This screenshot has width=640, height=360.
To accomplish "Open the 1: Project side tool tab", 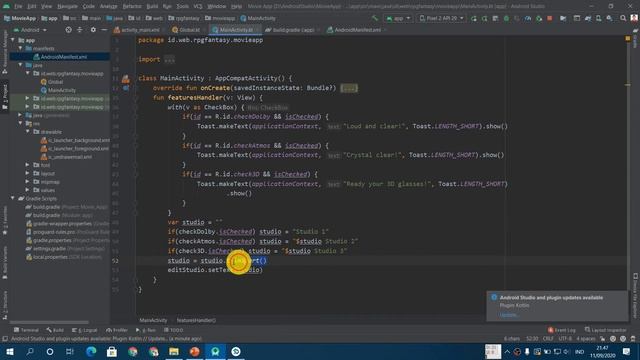I will [x=5, y=97].
